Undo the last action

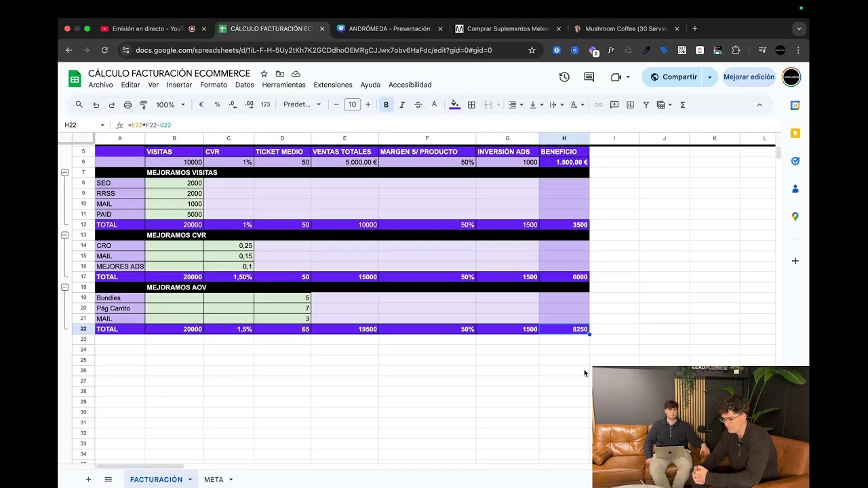tap(96, 105)
